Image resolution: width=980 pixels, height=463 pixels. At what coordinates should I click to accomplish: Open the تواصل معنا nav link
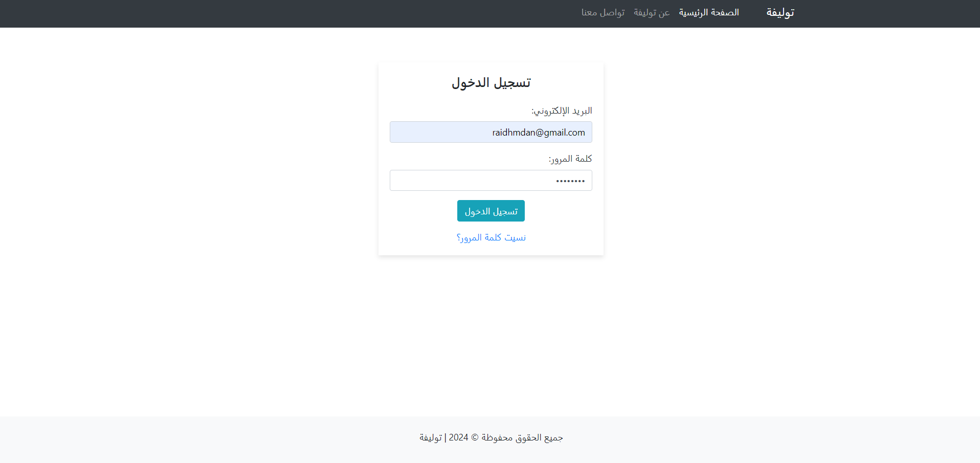click(603, 13)
